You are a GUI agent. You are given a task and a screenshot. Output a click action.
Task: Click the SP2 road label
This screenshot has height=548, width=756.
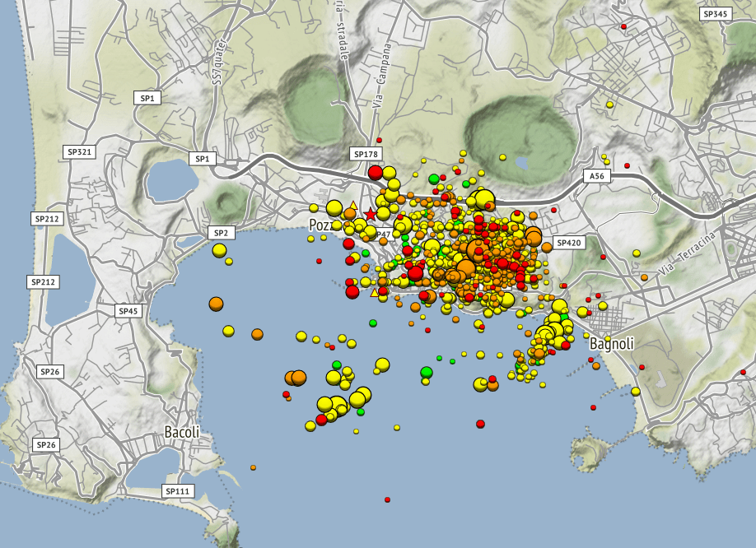click(x=221, y=233)
